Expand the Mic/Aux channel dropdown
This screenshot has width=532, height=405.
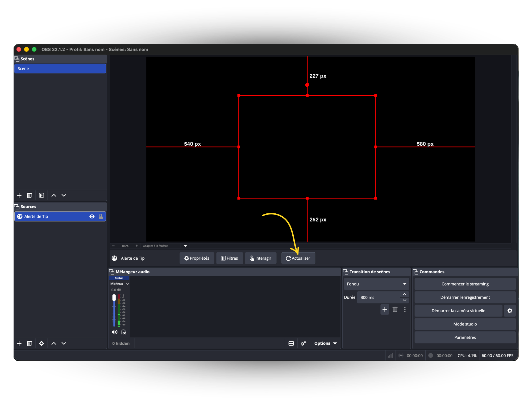tap(128, 284)
